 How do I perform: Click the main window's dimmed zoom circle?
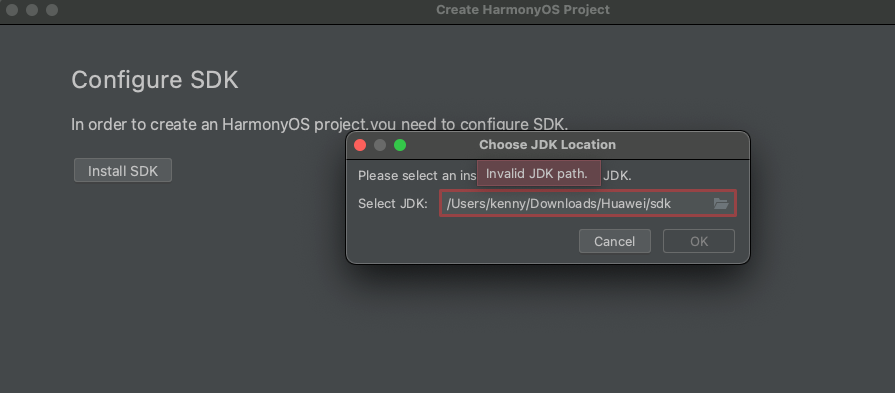pos(52,10)
